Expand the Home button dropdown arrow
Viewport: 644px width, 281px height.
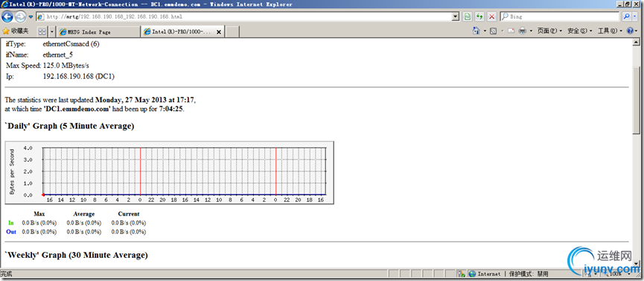[x=485, y=31]
